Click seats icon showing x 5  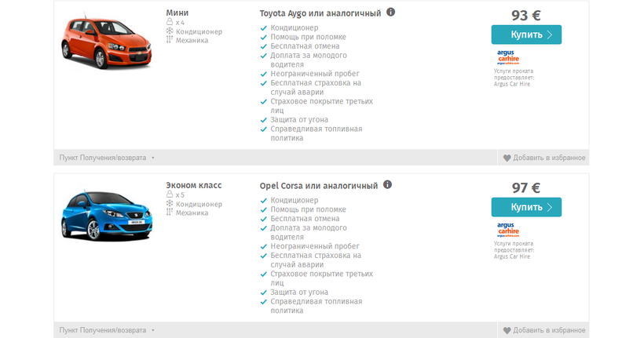point(169,195)
